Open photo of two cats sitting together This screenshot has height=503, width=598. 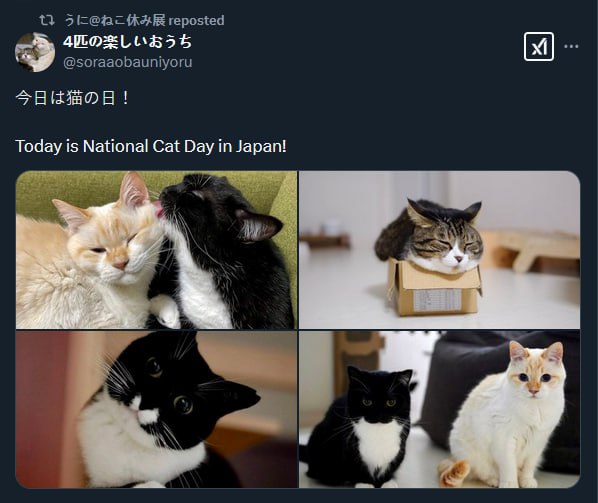[x=439, y=409]
